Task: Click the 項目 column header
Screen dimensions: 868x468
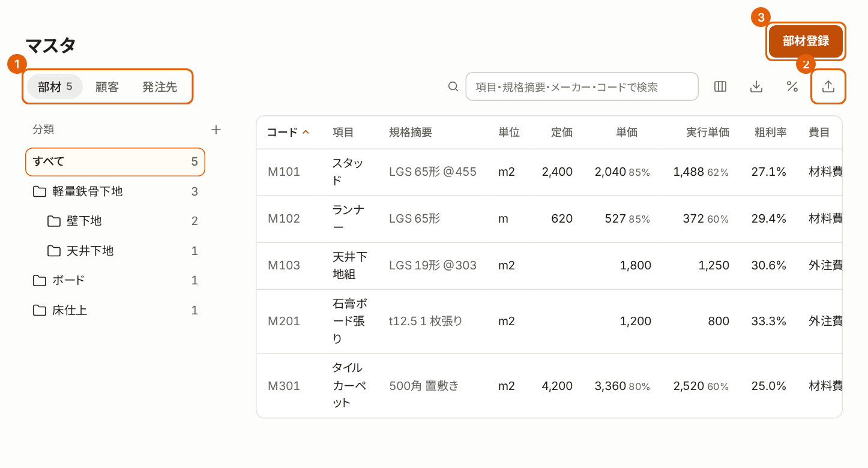Action: pos(343,133)
